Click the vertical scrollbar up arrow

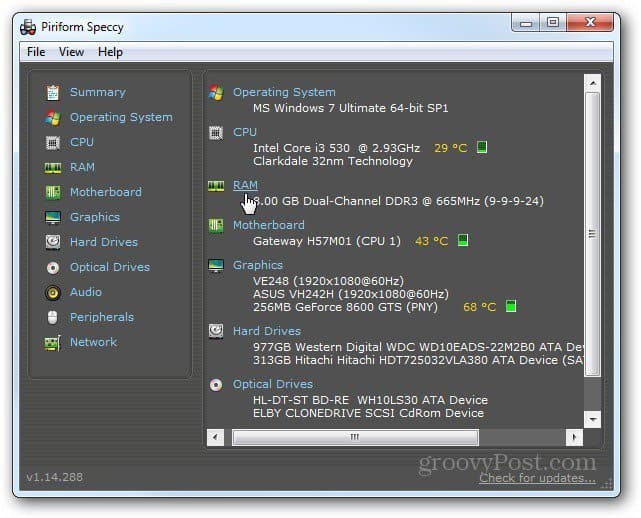[592, 83]
